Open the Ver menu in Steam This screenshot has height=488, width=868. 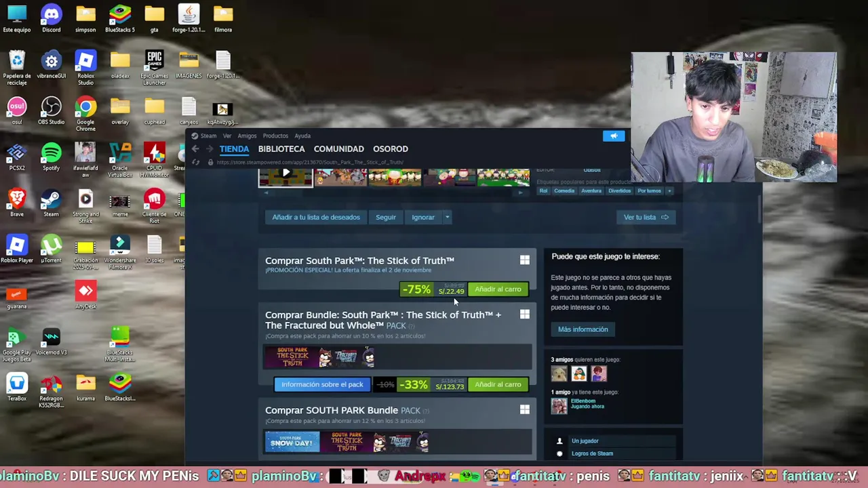[227, 136]
